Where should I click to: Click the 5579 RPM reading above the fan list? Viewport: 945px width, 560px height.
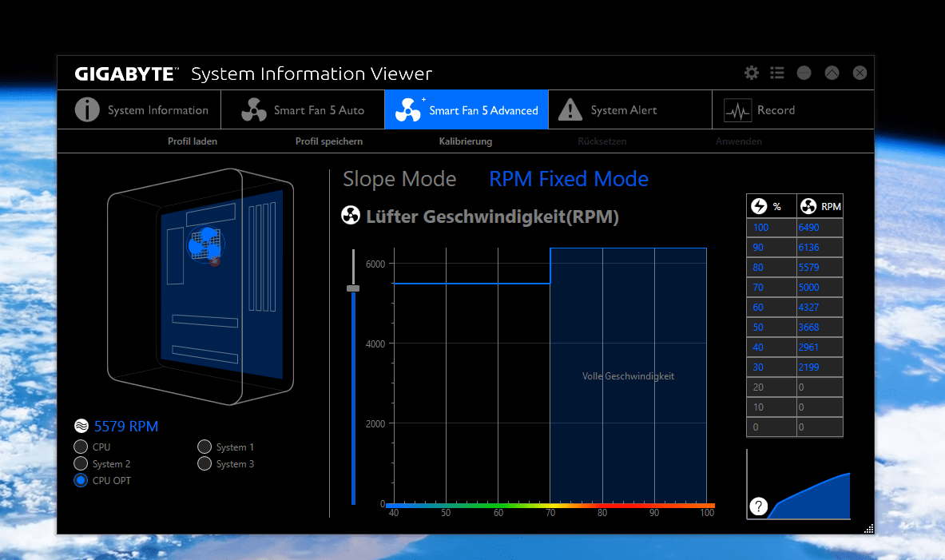[126, 426]
